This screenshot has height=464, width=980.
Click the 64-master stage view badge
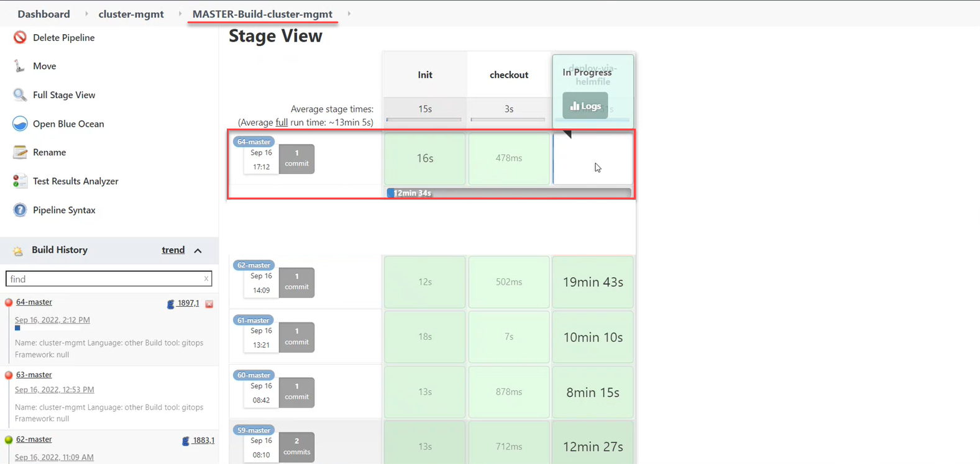click(x=254, y=142)
